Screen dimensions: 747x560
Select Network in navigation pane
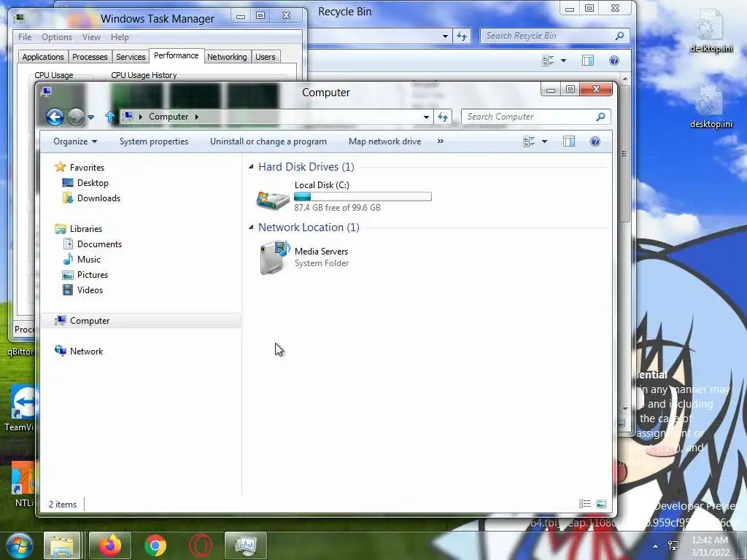(79, 351)
